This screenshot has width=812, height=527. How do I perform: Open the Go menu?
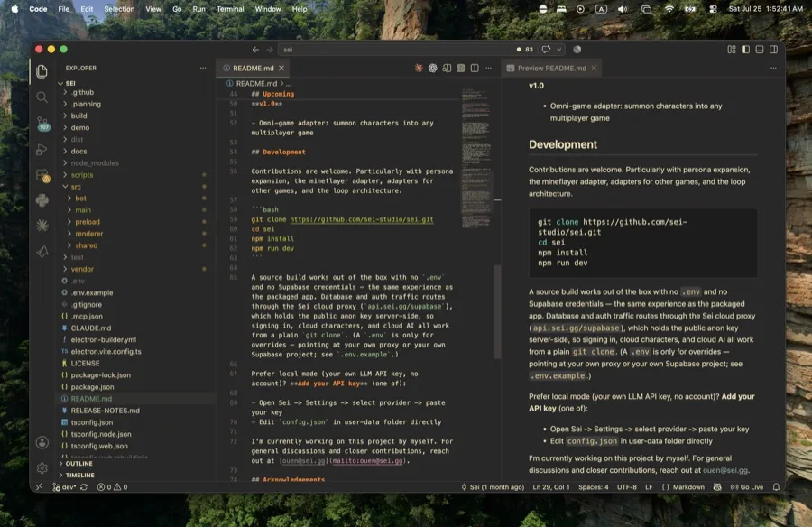(x=177, y=9)
